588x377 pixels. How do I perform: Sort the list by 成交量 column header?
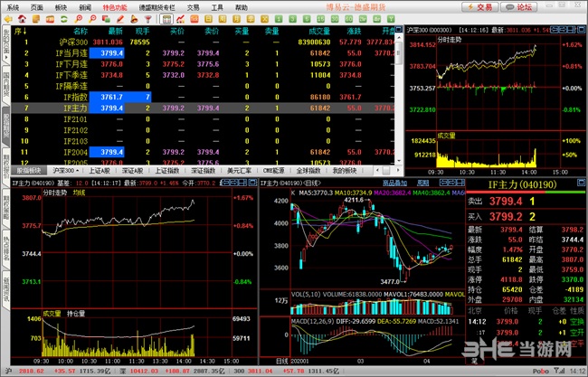pos(319,31)
